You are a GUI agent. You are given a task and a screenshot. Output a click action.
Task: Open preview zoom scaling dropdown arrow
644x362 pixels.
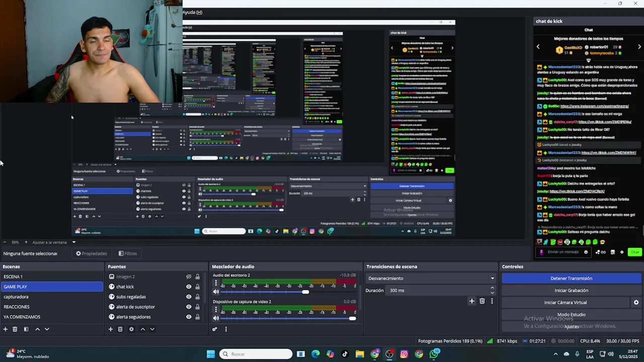click(73, 242)
